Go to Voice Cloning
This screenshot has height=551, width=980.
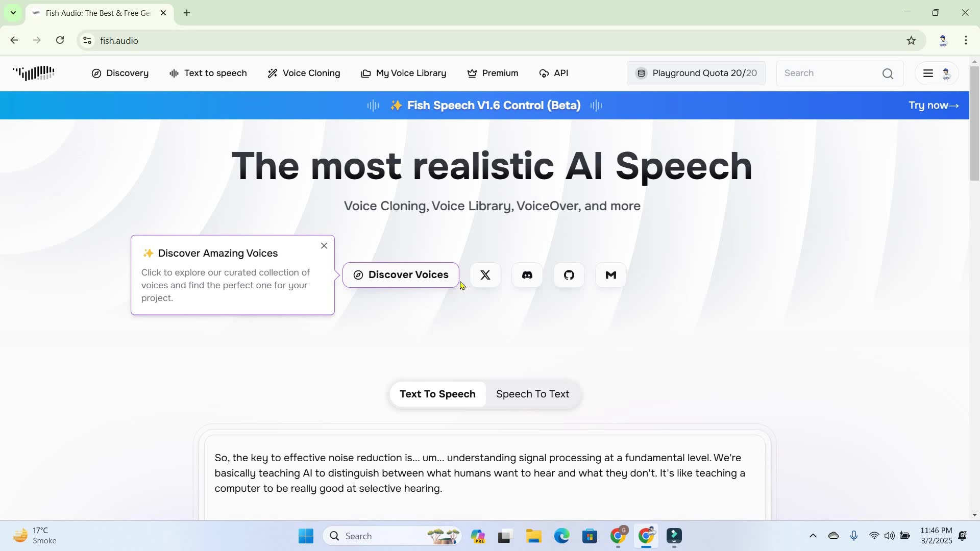pyautogui.click(x=304, y=73)
